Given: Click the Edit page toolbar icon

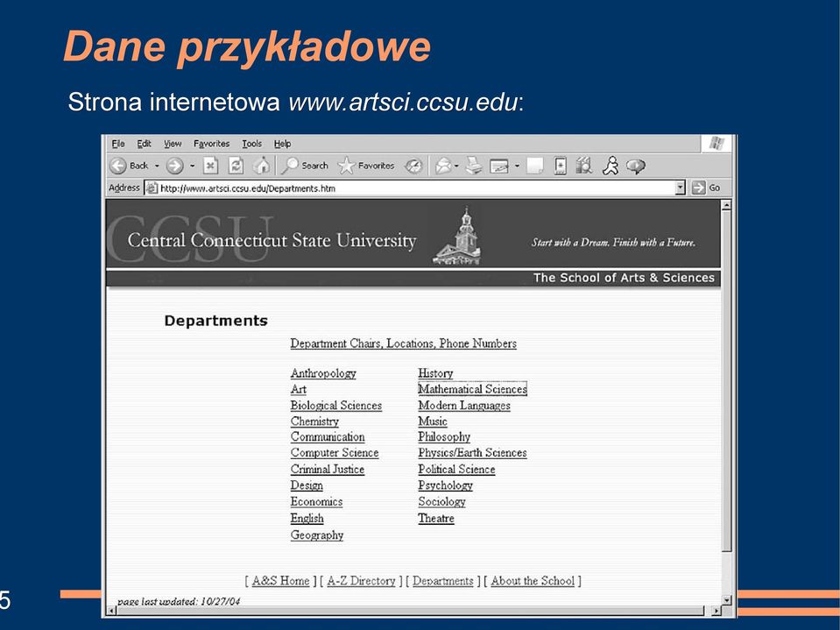Looking at the screenshot, I should [498, 166].
